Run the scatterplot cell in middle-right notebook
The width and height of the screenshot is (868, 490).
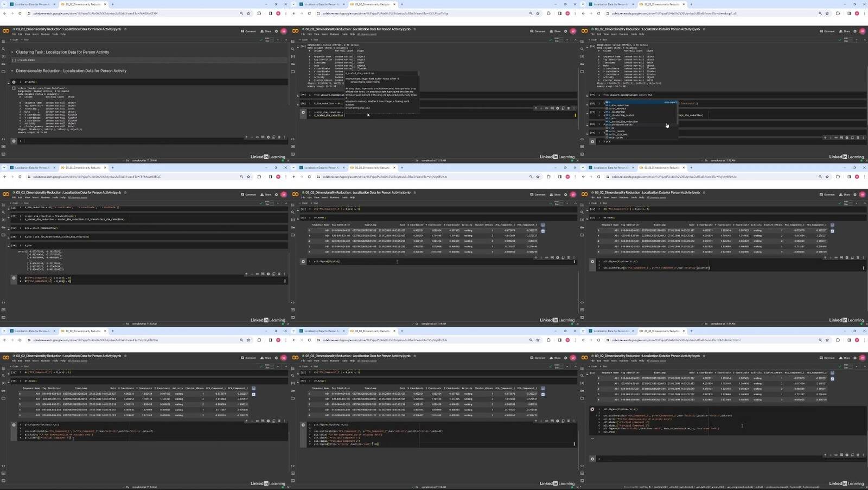592,261
